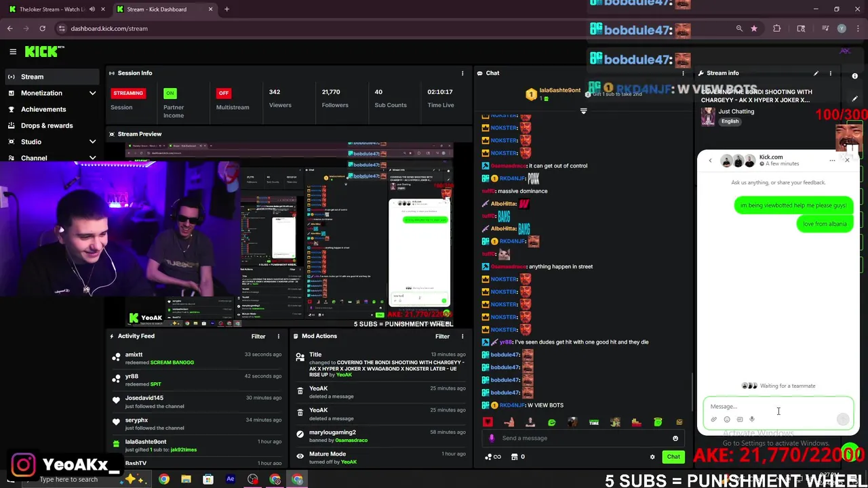868x488 pixels.
Task: Open Studio in the sidebar
Action: 31,142
